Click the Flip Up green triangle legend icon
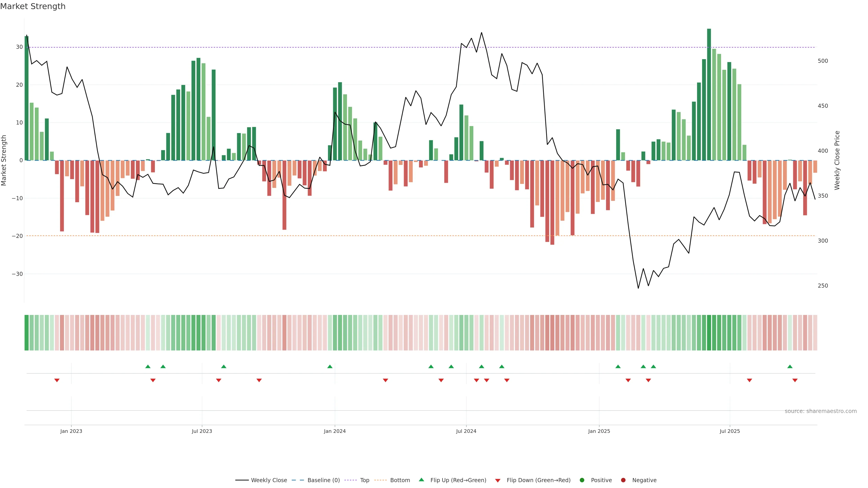Screen dimensions: 868x488 [421, 480]
